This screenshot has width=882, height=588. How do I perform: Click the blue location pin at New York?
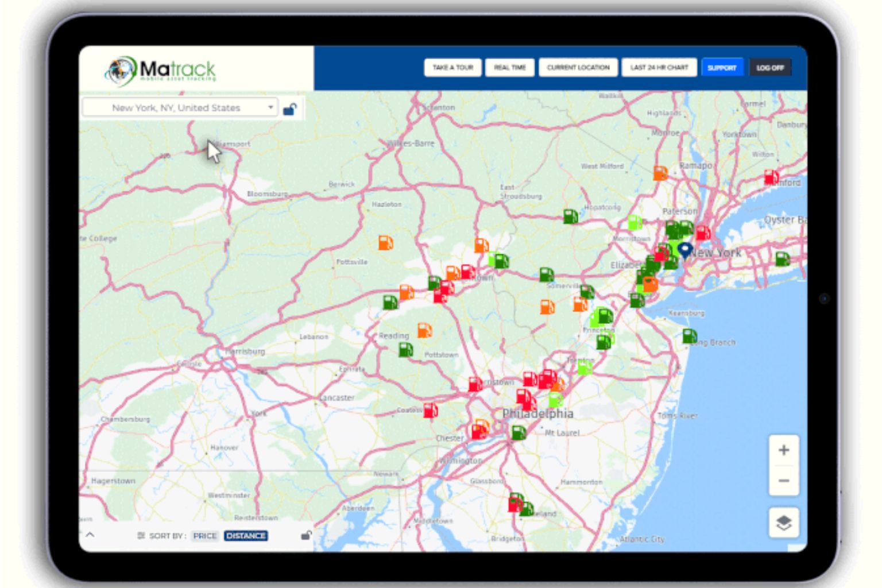684,250
